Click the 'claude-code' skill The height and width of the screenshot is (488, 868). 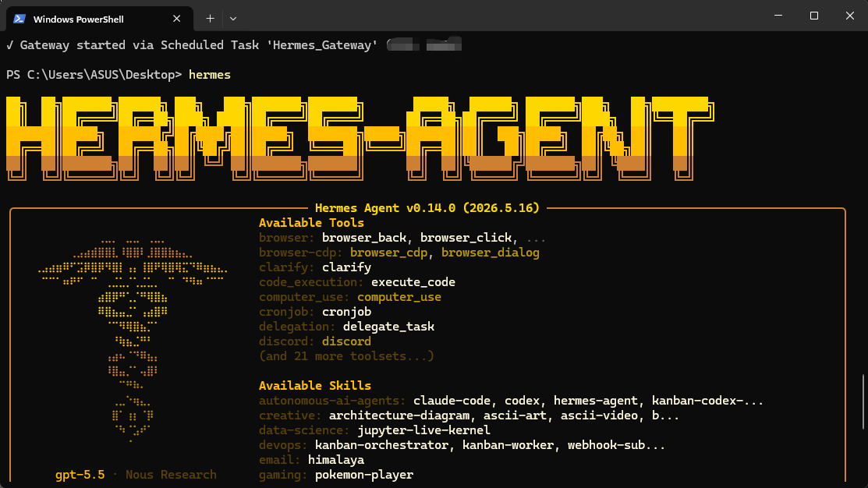click(452, 401)
